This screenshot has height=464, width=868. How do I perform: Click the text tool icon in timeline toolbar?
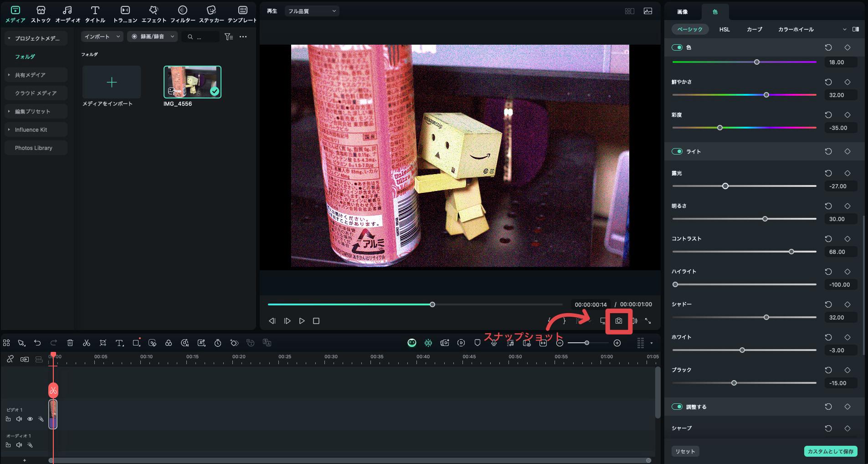[x=119, y=343]
